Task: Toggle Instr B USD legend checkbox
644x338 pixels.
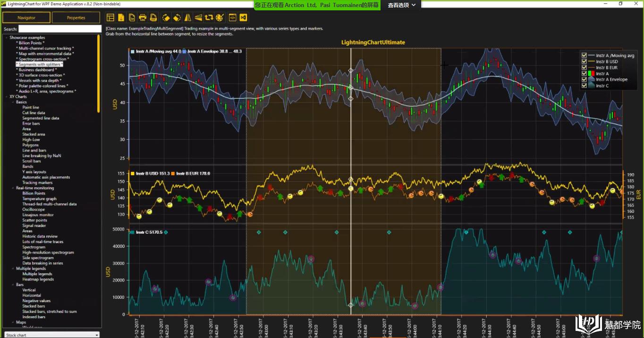Action: pyautogui.click(x=585, y=61)
